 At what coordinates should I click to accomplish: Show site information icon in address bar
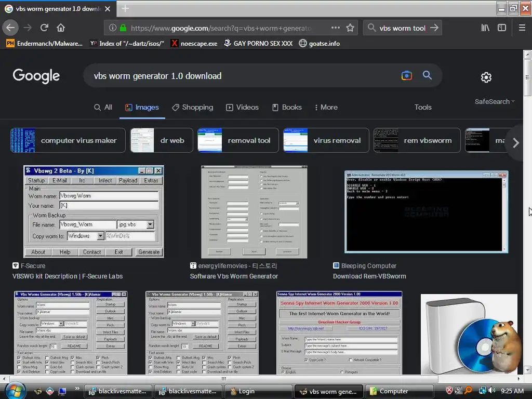[x=113, y=28]
